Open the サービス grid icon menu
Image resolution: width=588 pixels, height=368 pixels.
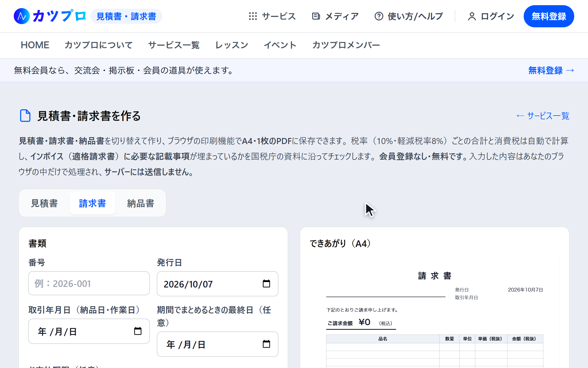point(253,16)
